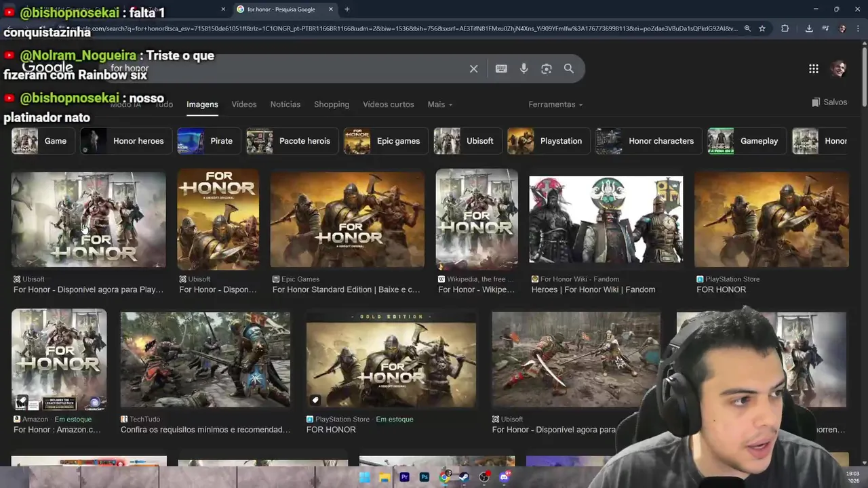Open Chrome's three-dot menu
868x488 pixels.
[x=859, y=28]
